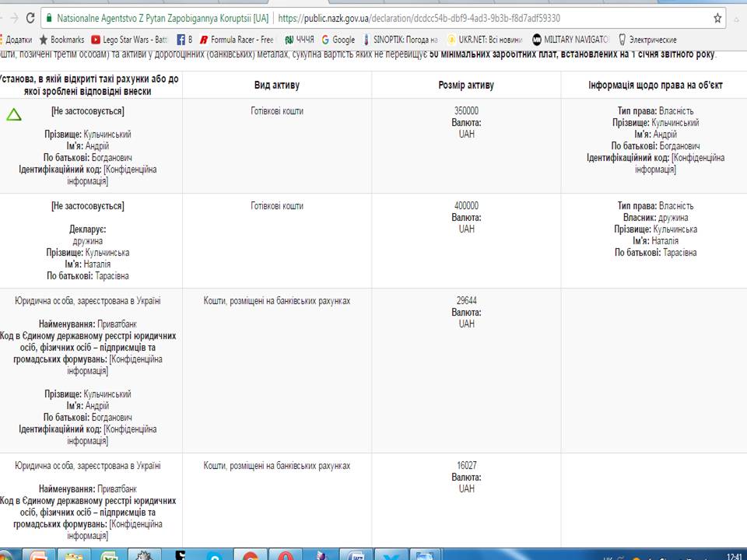Open the Электрические bookmark
This screenshot has width=747, height=560.
[647, 40]
